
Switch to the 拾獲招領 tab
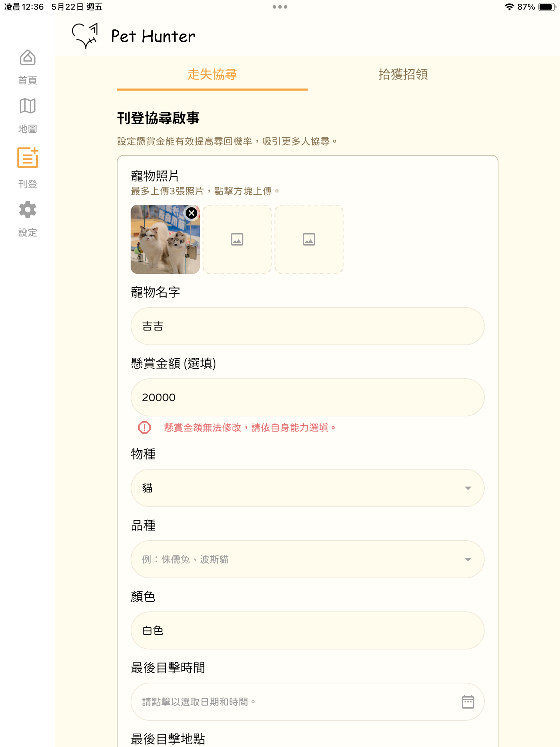coord(403,75)
